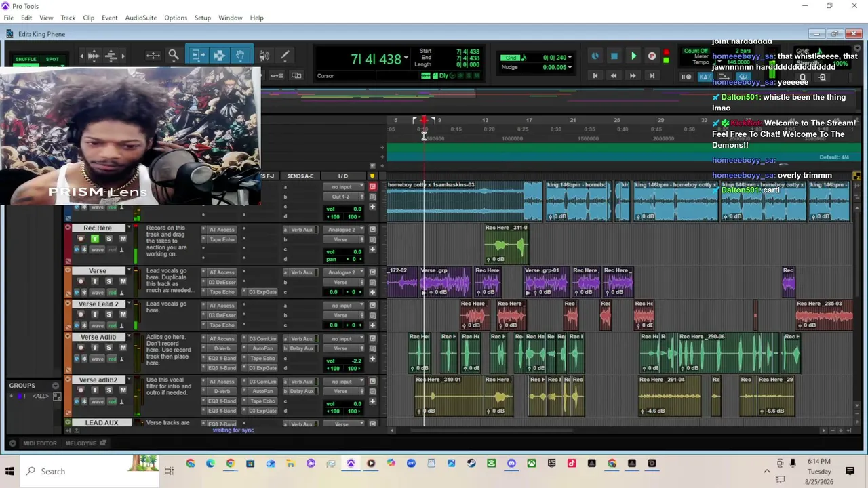Select the Zoomer tool
Viewport: 868px width, 488px height.
point(174,56)
